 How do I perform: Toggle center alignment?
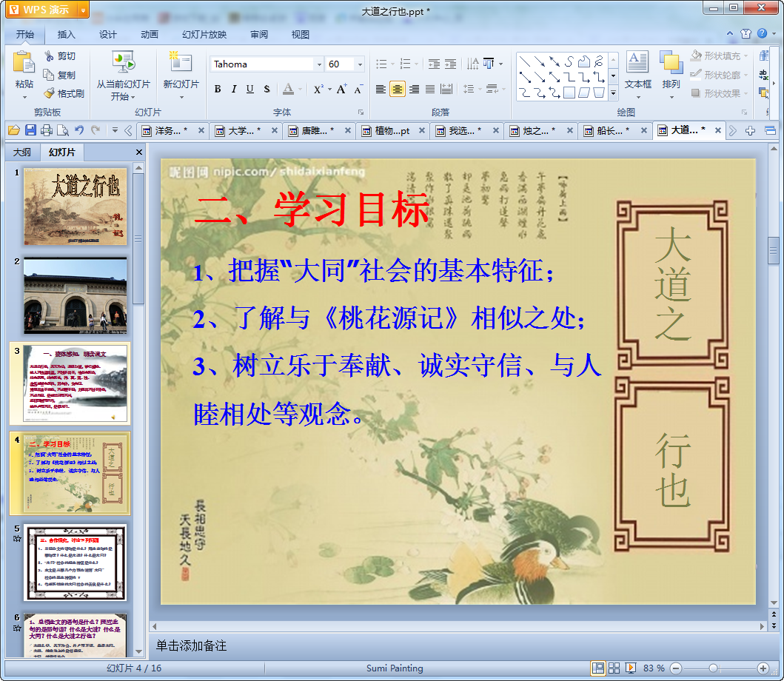coord(397,89)
